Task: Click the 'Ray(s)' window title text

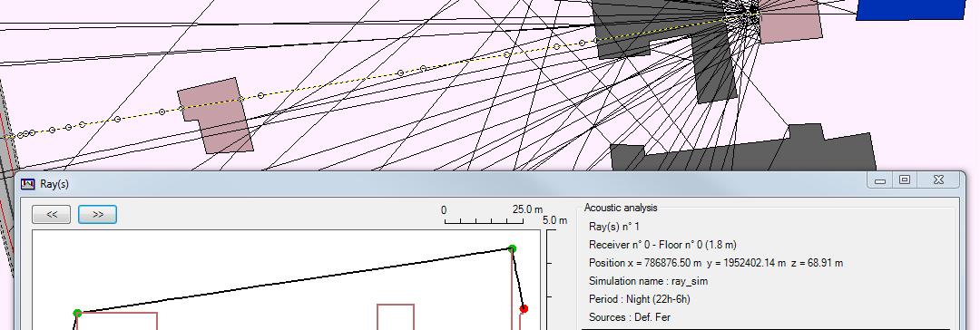Action: pos(54,184)
